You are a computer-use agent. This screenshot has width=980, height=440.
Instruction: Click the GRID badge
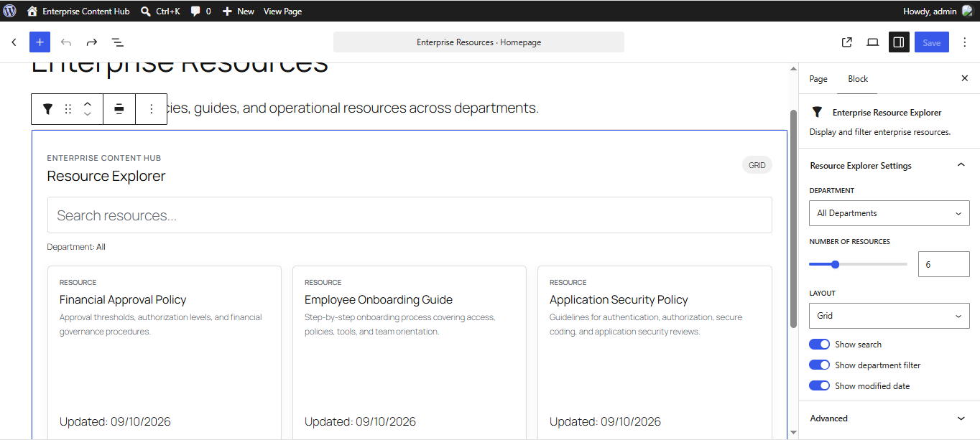[x=757, y=165]
